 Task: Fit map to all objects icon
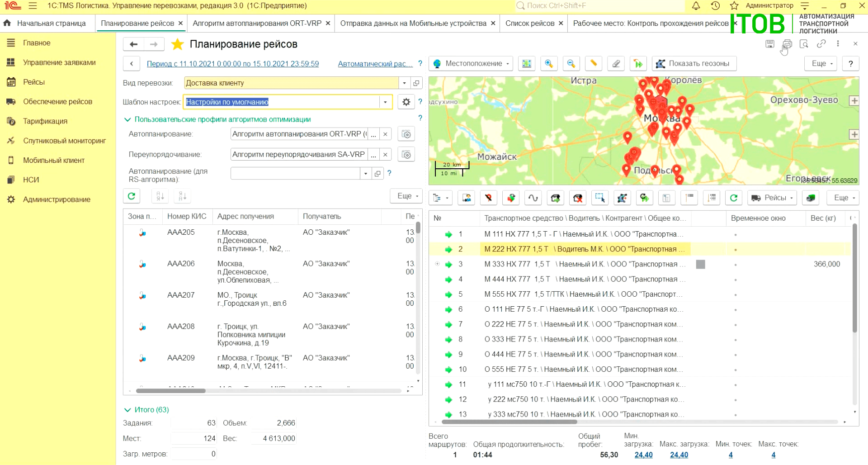point(527,64)
